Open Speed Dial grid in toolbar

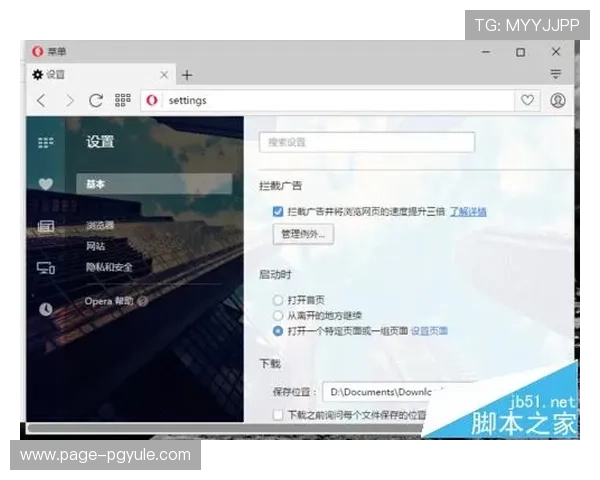123,100
